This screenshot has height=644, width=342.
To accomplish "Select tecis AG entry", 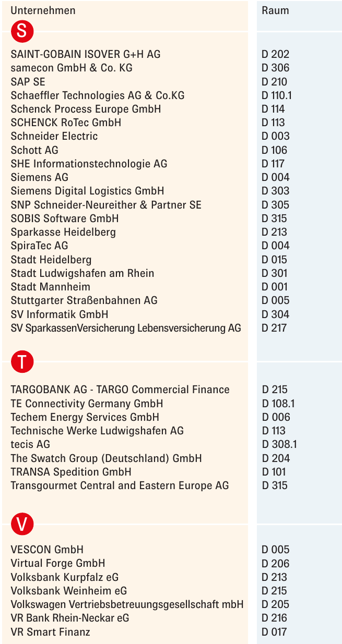I will click(30, 444).
